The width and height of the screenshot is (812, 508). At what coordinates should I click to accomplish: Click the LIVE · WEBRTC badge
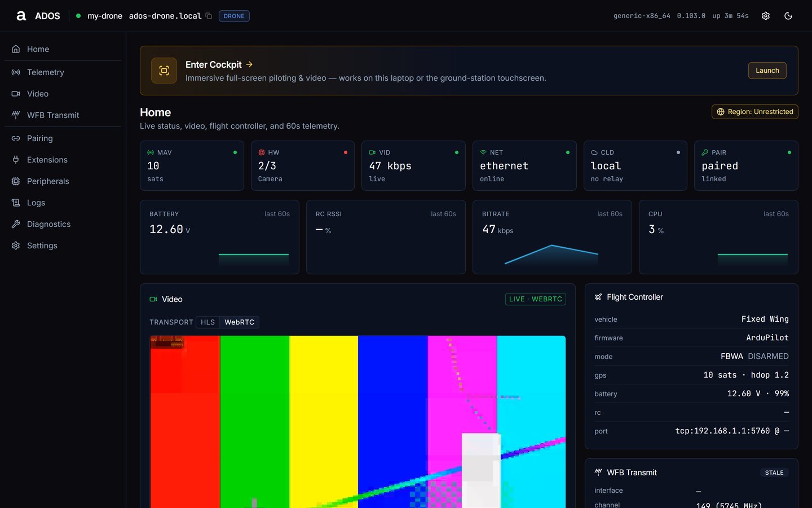point(536,299)
